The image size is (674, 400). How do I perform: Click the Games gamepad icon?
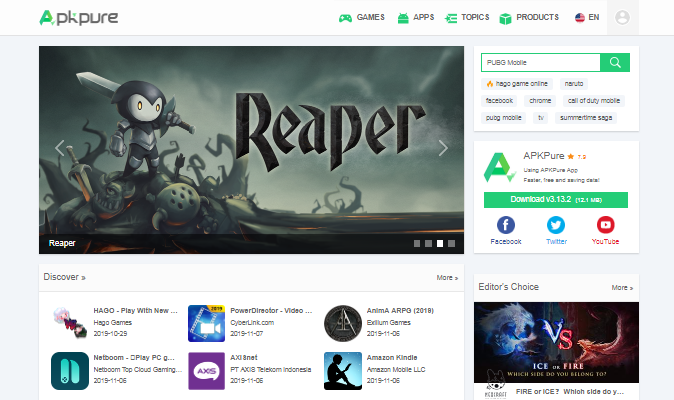pyautogui.click(x=345, y=18)
